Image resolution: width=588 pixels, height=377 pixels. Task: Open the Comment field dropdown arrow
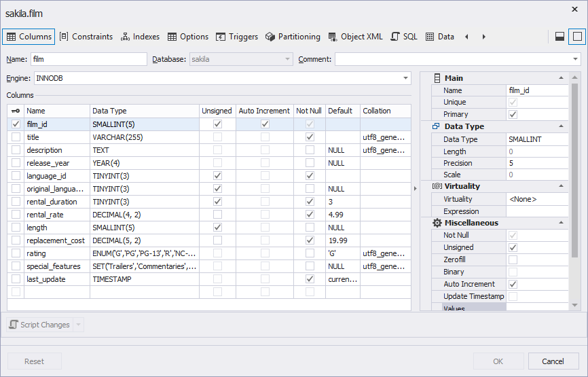point(575,59)
